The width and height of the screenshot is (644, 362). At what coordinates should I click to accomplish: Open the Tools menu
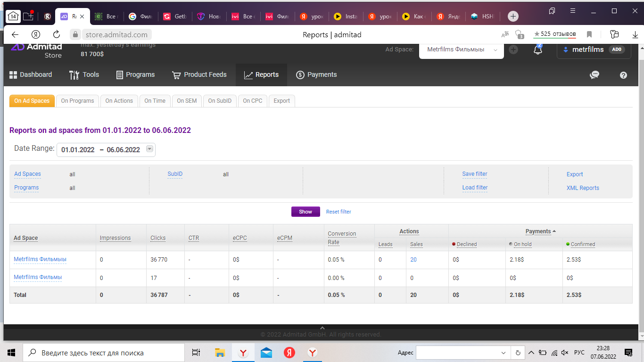(x=84, y=74)
